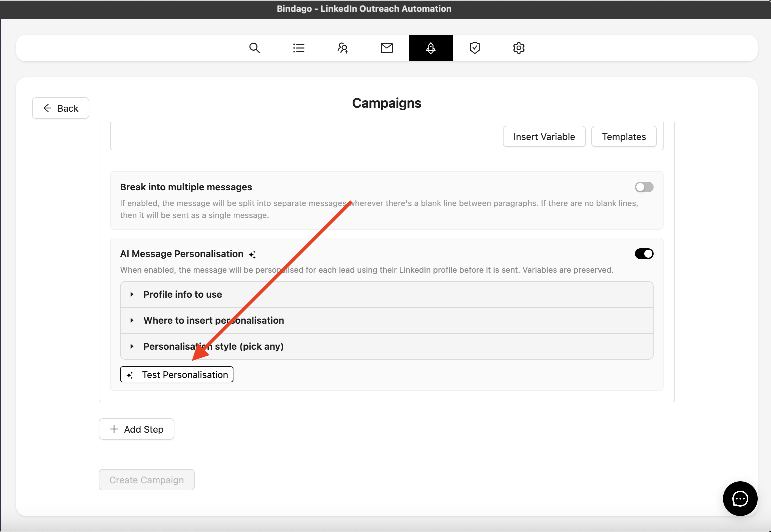Click the 'Variables are preserved' description text
The height and width of the screenshot is (532, 771).
tap(568, 270)
